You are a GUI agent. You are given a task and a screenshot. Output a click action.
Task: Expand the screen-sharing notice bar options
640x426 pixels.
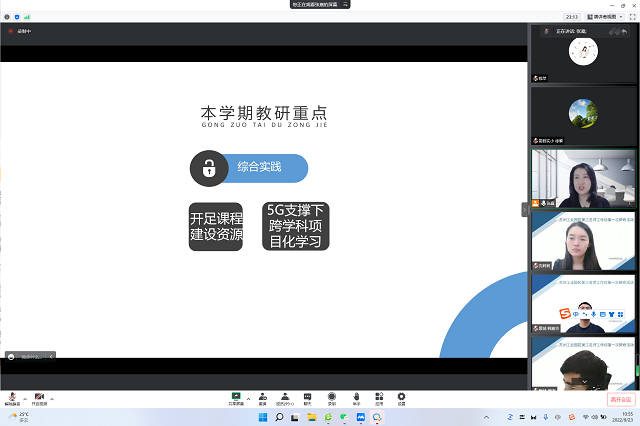(x=345, y=4)
